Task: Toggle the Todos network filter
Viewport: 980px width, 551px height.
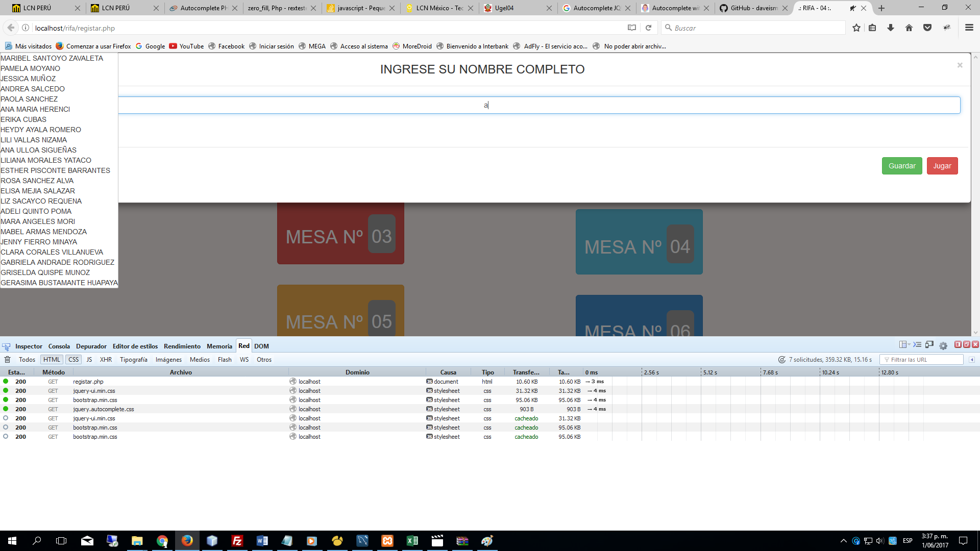Action: [27, 360]
